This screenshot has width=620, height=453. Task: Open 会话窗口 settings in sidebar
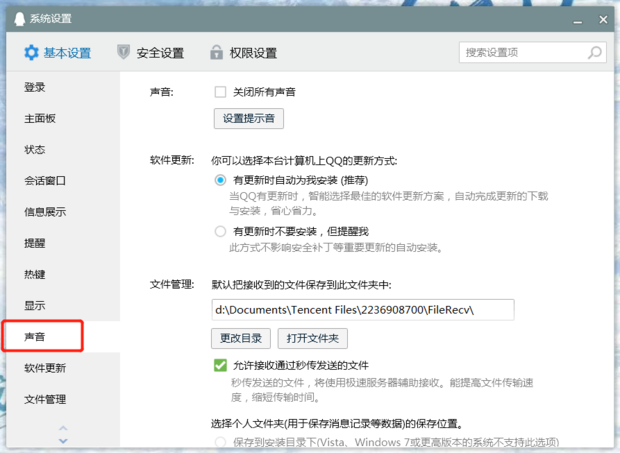tap(45, 181)
